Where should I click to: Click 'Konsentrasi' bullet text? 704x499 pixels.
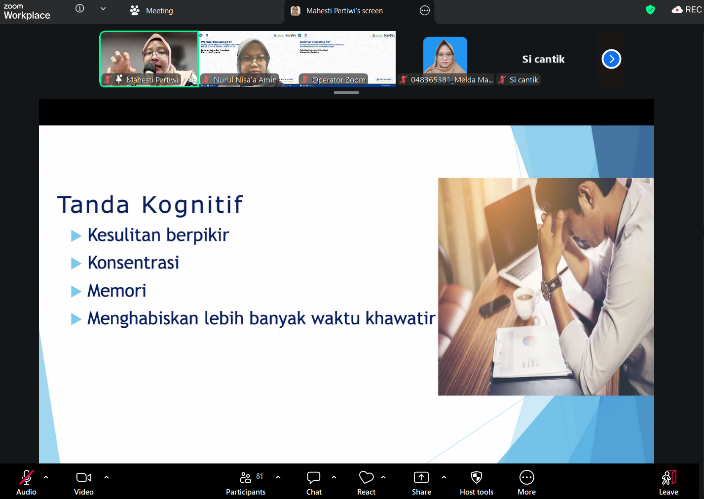click(133, 263)
